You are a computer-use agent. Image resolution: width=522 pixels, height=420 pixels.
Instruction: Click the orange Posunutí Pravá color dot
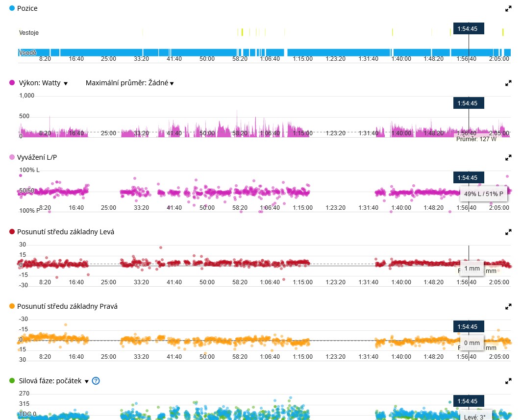pyautogui.click(x=12, y=306)
